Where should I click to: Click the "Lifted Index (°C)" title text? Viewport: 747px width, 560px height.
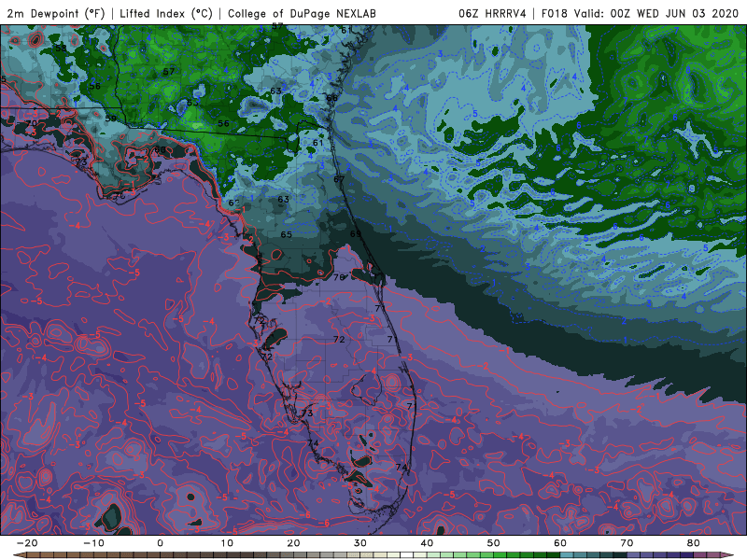(x=166, y=13)
